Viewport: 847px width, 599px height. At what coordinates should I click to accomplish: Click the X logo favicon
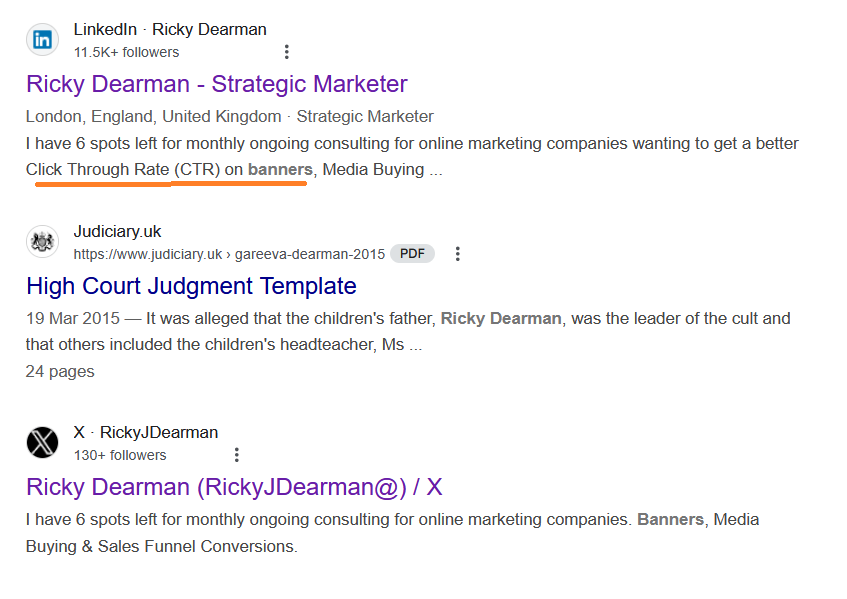(x=43, y=442)
